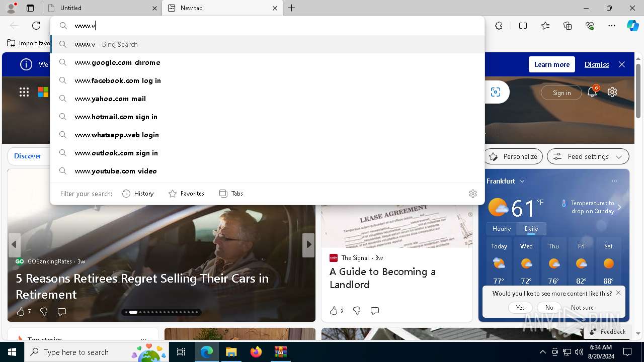This screenshot has height=362, width=644.
Task: Choose www.v Bing Search suggestion
Action: coord(268,44)
